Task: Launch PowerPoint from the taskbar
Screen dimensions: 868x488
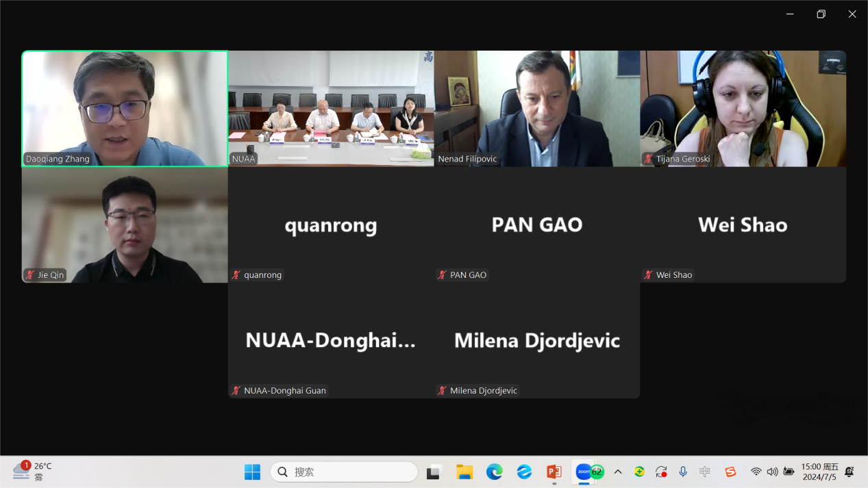Action: click(x=554, y=472)
